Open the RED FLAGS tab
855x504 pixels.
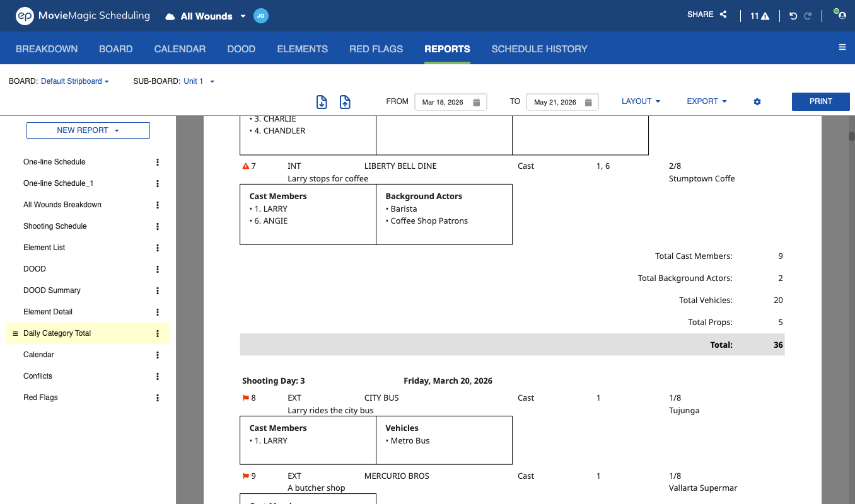click(x=376, y=49)
